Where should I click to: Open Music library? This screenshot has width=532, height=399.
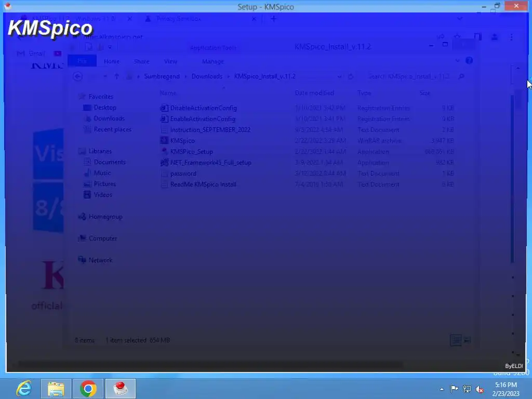[x=102, y=172]
